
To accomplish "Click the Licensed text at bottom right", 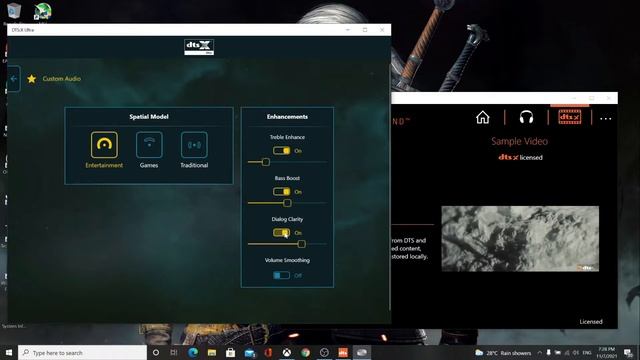I will (x=591, y=322).
